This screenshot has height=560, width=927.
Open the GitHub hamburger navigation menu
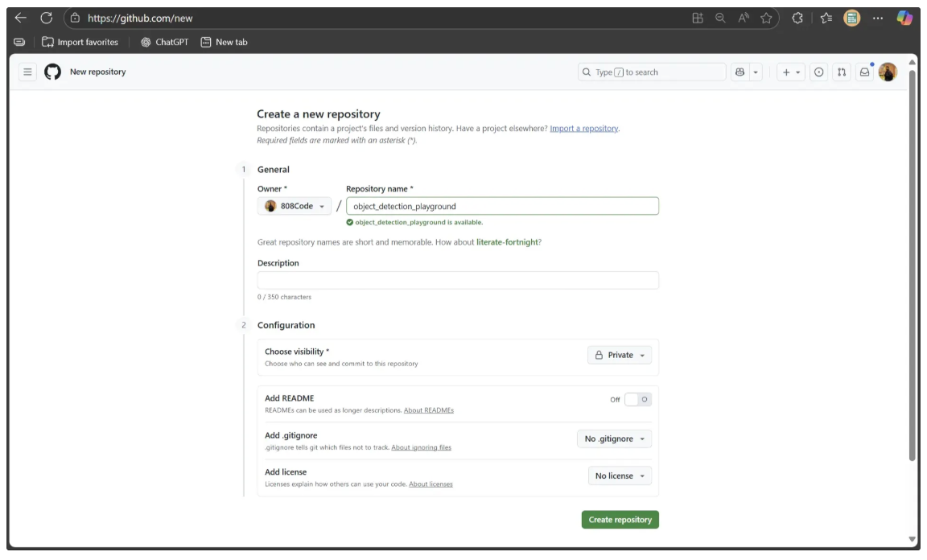pyautogui.click(x=27, y=72)
